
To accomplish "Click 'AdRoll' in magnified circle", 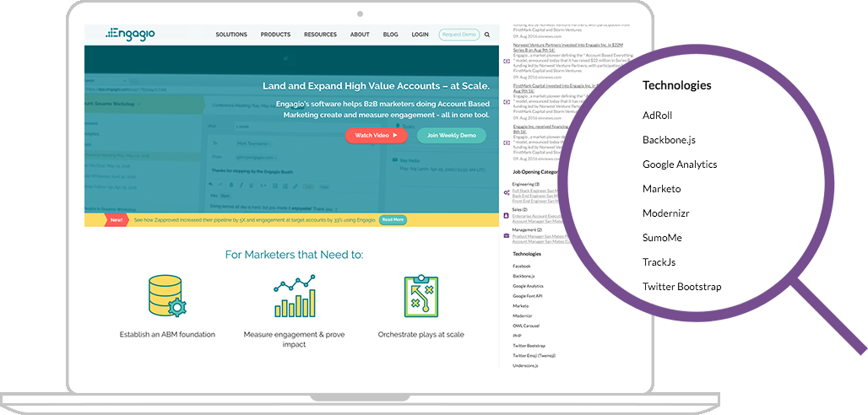I will coord(657,116).
